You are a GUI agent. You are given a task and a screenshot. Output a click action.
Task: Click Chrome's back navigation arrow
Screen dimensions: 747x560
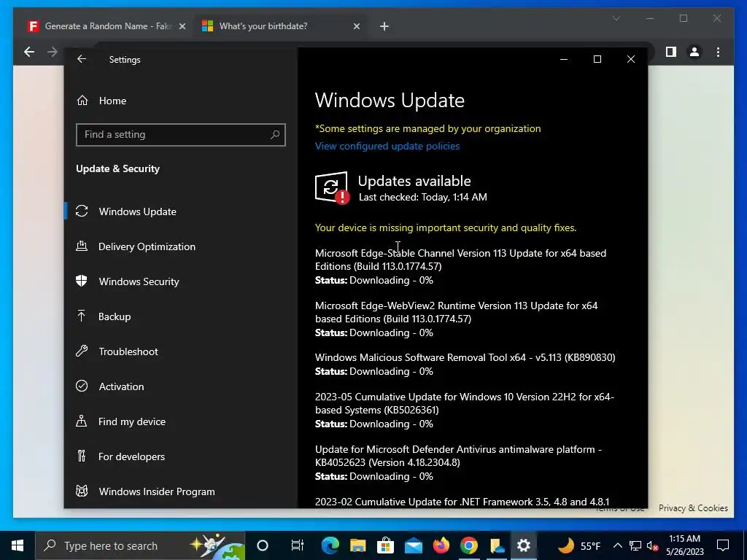(x=29, y=52)
